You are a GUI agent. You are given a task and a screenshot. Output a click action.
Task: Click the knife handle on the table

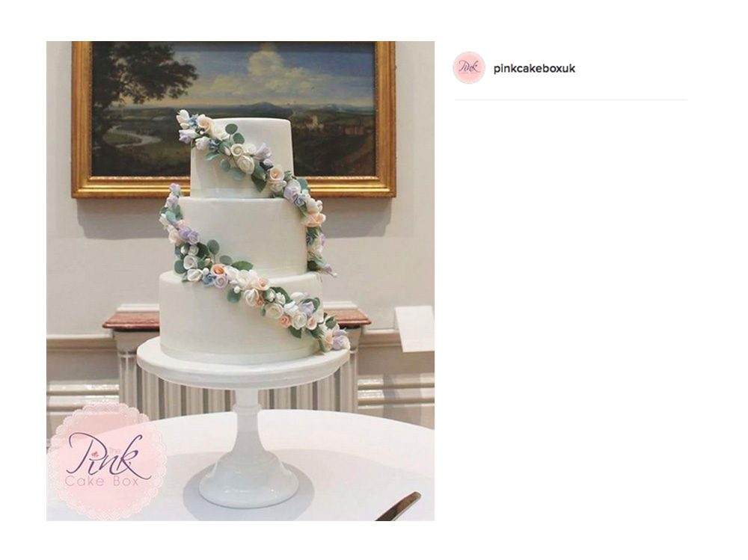coord(399,507)
